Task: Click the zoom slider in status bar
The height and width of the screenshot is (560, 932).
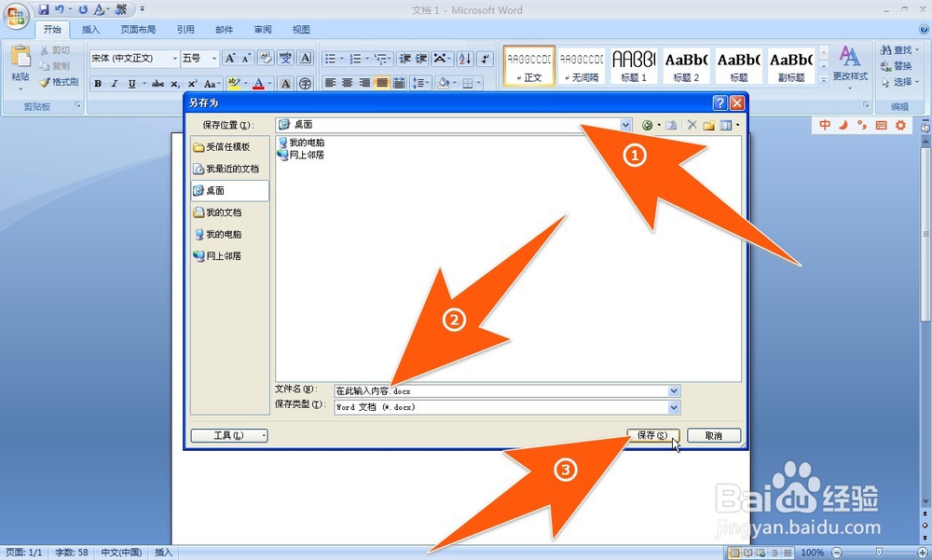Action: pyautogui.click(x=879, y=553)
